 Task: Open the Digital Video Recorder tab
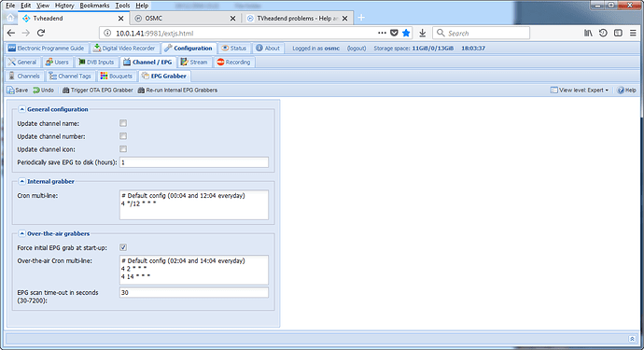124,48
